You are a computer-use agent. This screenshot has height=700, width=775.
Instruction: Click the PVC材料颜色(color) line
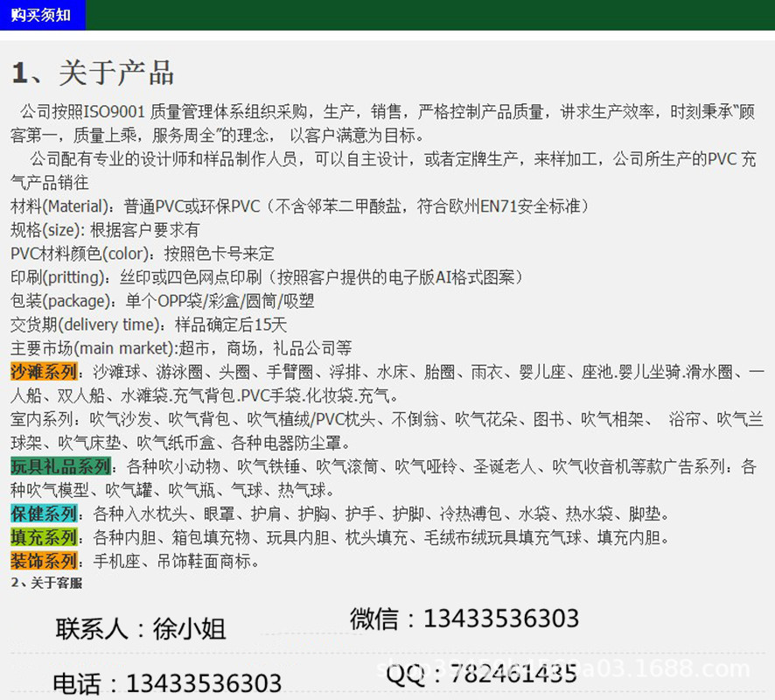143,254
